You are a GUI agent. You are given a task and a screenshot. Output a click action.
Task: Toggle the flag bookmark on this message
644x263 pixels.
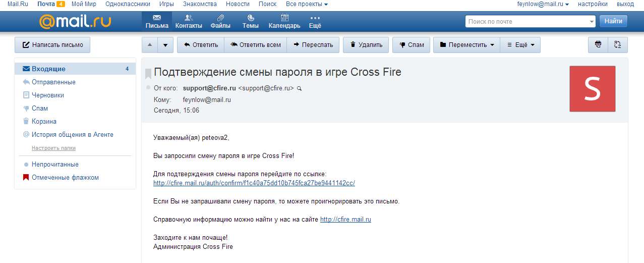pos(148,74)
